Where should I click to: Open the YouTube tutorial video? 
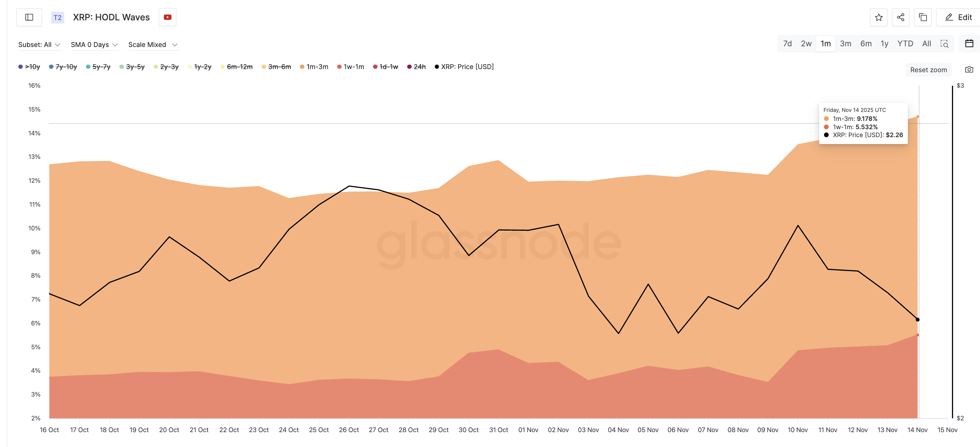point(167,17)
